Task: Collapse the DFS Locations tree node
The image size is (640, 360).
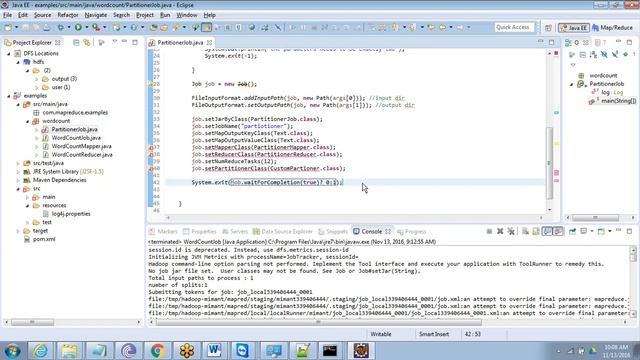Action: (9, 53)
